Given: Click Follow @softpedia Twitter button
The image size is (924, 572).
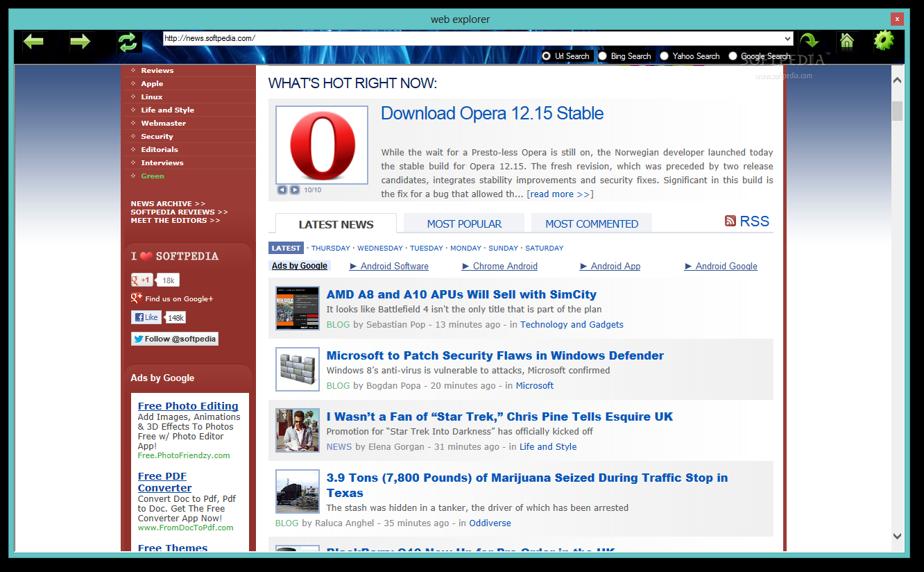Looking at the screenshot, I should click(x=175, y=339).
